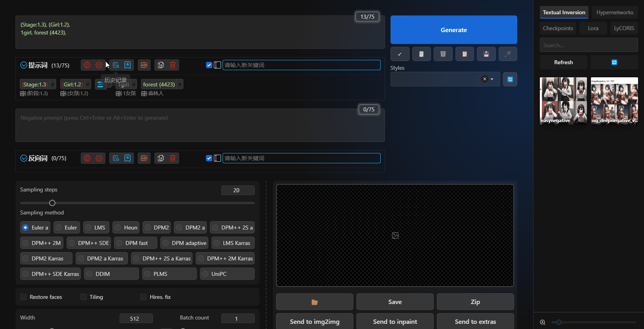The height and width of the screenshot is (329, 644).
Task: Collapse the 反向词 section chevron
Action: click(x=24, y=158)
